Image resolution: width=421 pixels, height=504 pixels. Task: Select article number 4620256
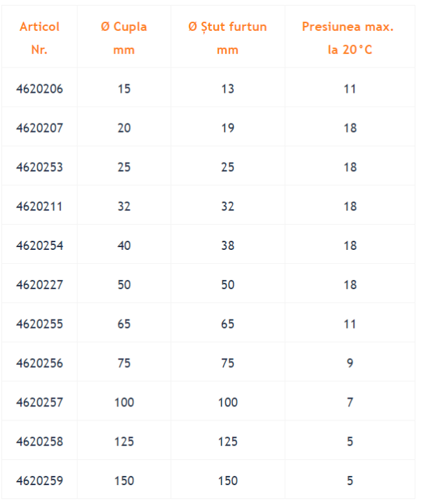39,363
